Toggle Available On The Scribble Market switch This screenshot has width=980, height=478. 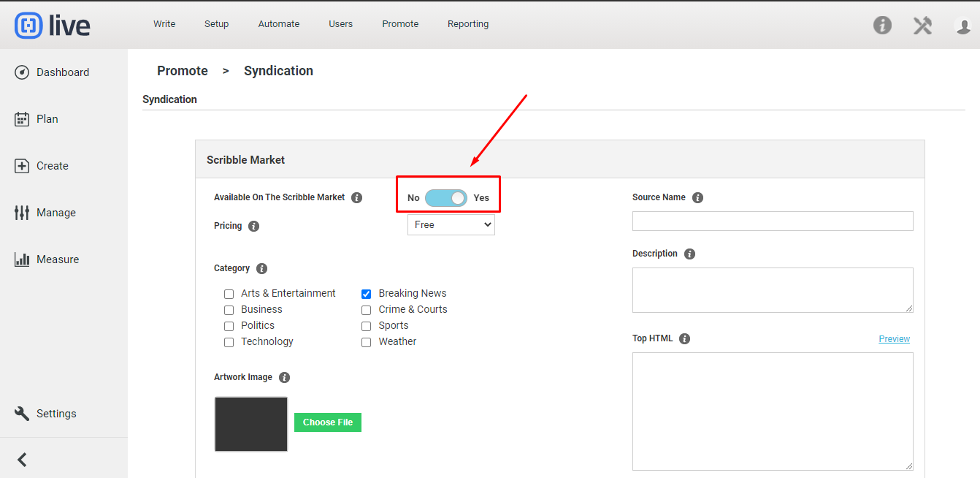pos(446,198)
